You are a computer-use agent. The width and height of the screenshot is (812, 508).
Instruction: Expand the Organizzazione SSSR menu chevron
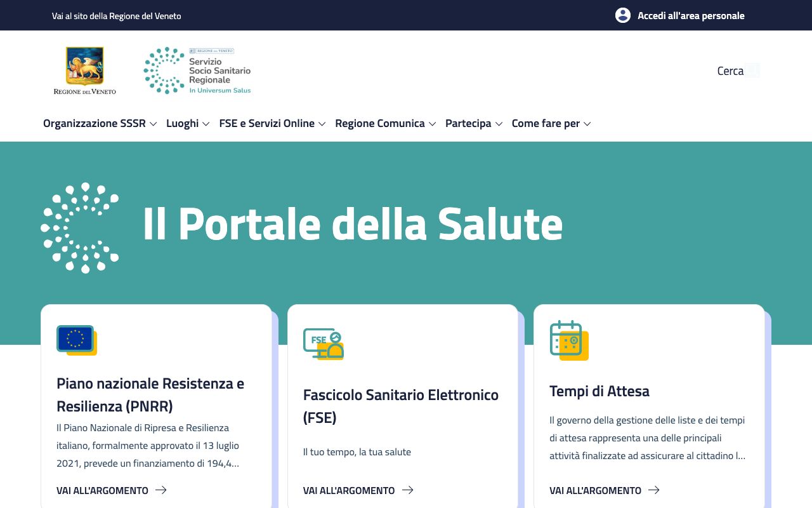[x=153, y=124]
